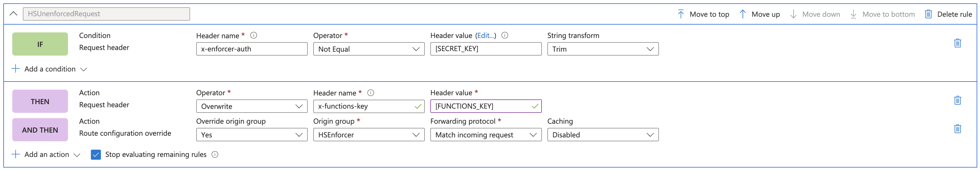Delete the Route configuration override action
The width and height of the screenshot is (980, 172).
957,129
